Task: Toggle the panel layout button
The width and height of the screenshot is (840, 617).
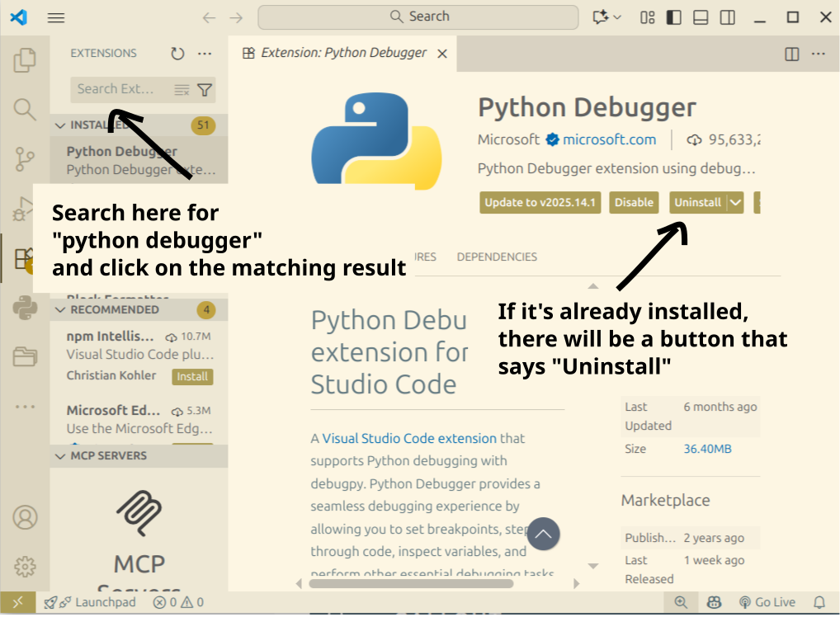Action: pyautogui.click(x=701, y=17)
